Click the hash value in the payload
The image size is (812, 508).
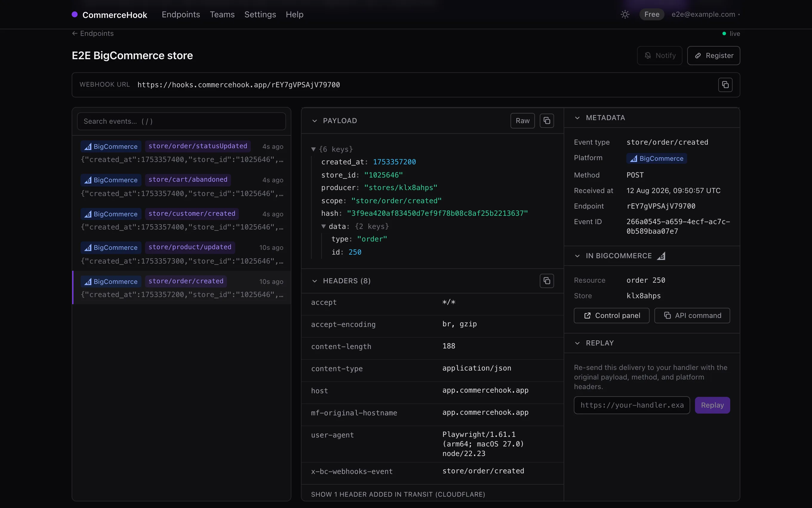coord(437,213)
